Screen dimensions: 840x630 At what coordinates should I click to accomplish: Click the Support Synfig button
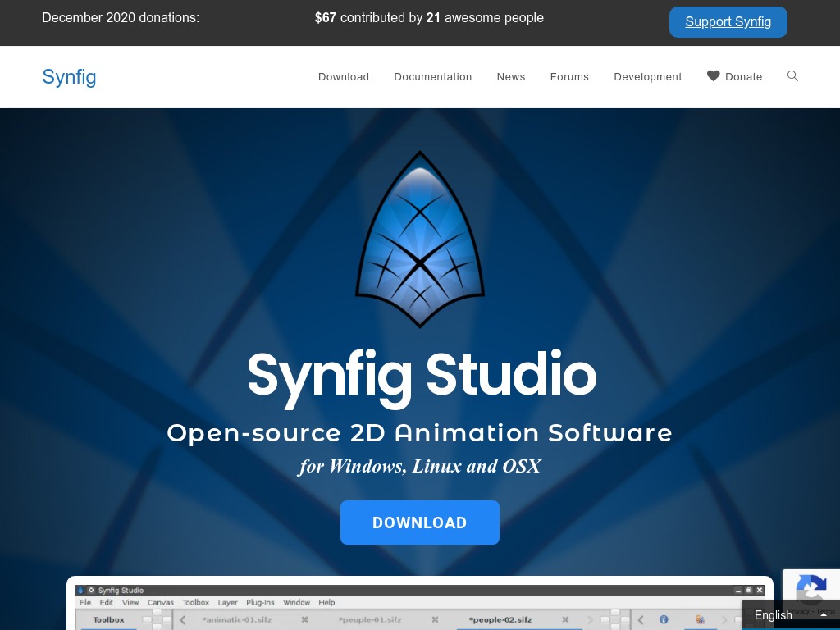728,22
